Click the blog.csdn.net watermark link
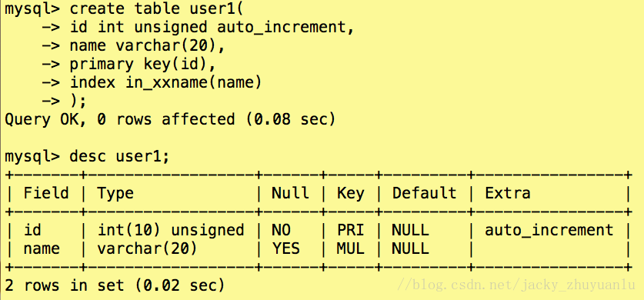The width and height of the screenshot is (644, 300). pos(517,285)
